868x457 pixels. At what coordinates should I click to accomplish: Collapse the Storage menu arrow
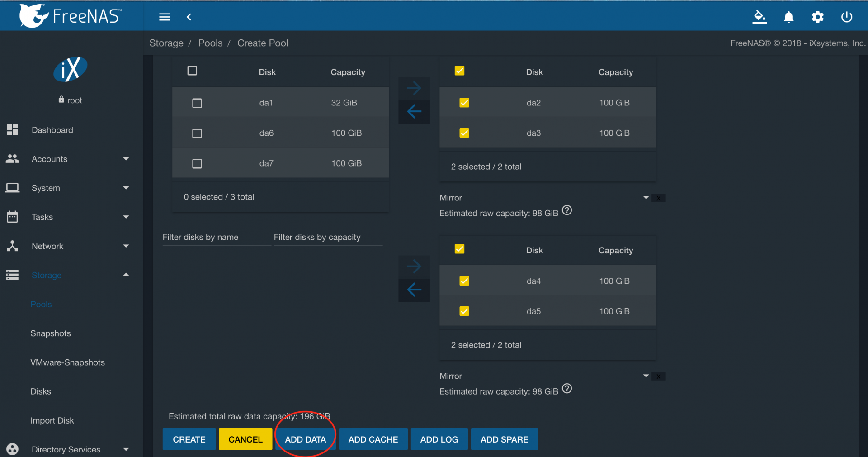click(126, 275)
